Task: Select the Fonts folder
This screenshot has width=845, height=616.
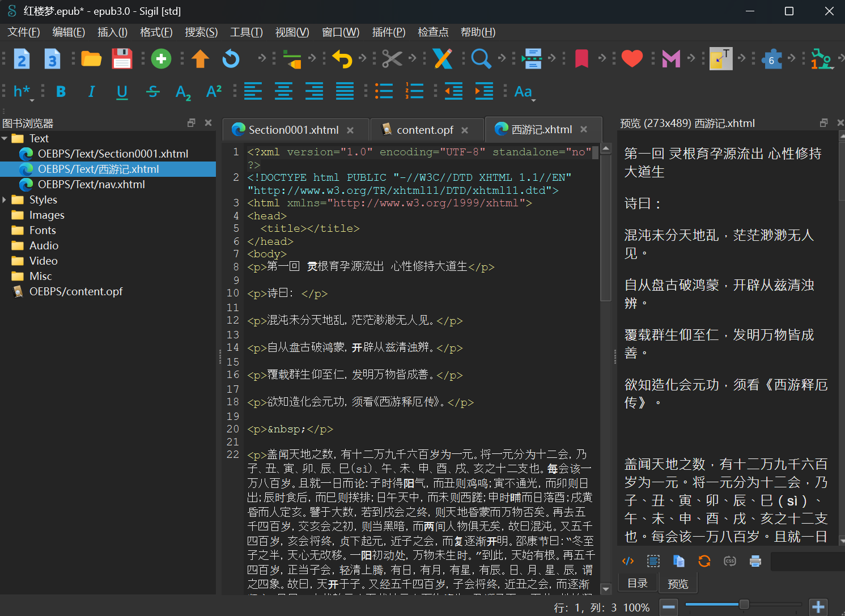Action: (43, 230)
